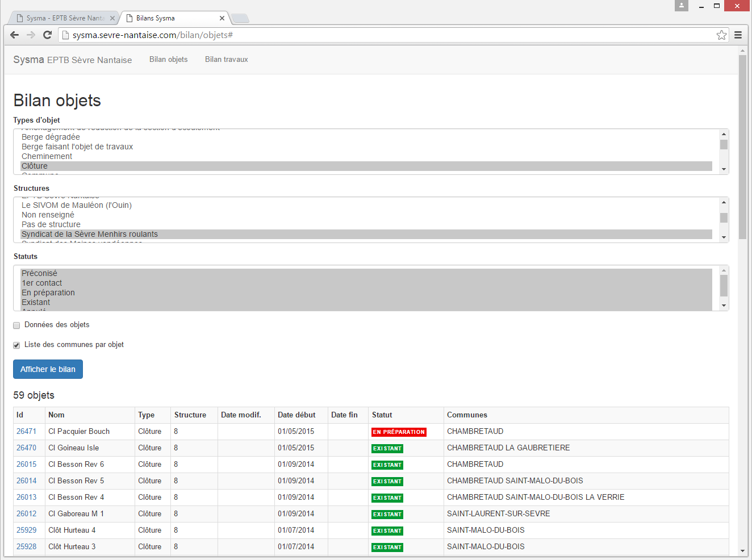752x560 pixels.
Task: Open object Id 25928 link
Action: (26, 546)
